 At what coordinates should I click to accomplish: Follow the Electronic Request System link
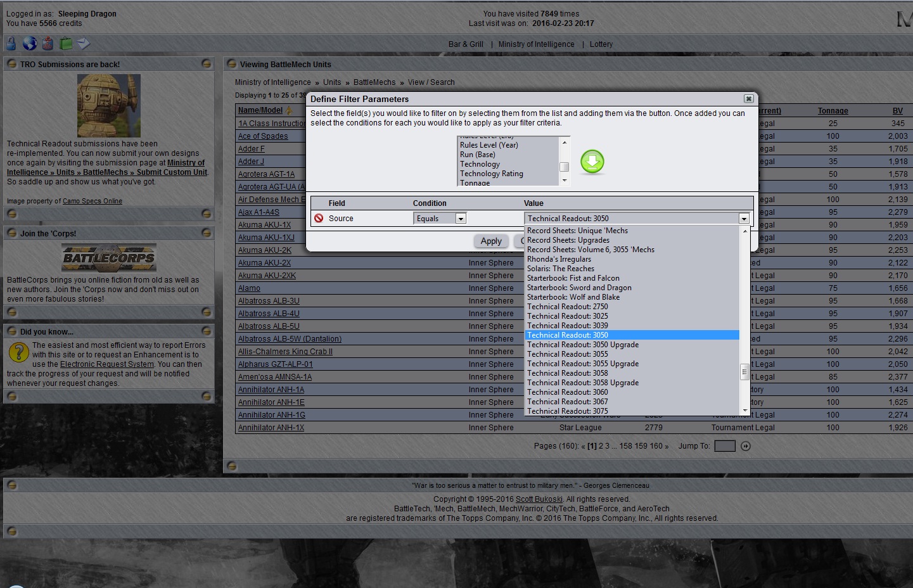point(107,364)
